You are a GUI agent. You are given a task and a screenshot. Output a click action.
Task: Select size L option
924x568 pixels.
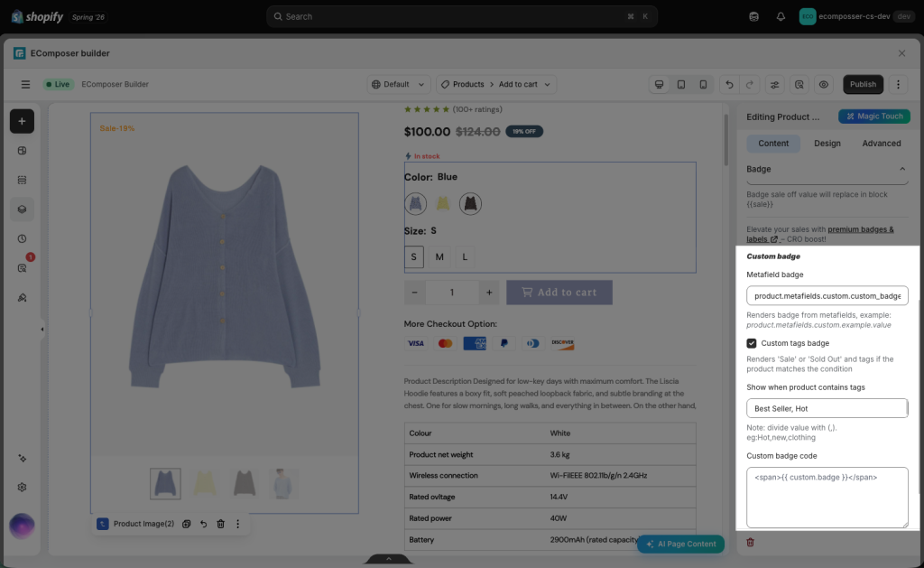point(465,256)
